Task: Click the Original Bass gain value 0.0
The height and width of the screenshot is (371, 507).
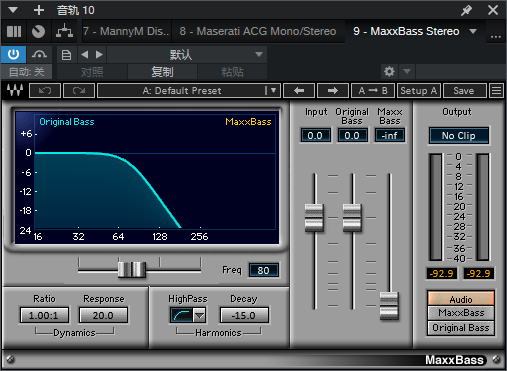Action: (x=352, y=136)
